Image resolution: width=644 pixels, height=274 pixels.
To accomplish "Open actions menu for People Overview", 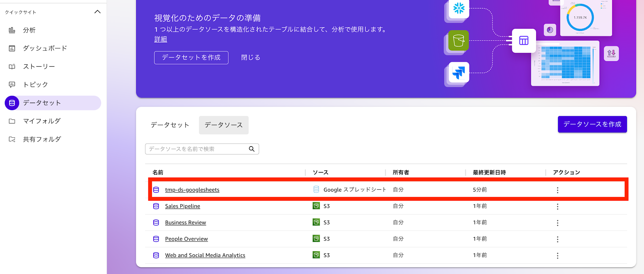I will click(x=557, y=240).
